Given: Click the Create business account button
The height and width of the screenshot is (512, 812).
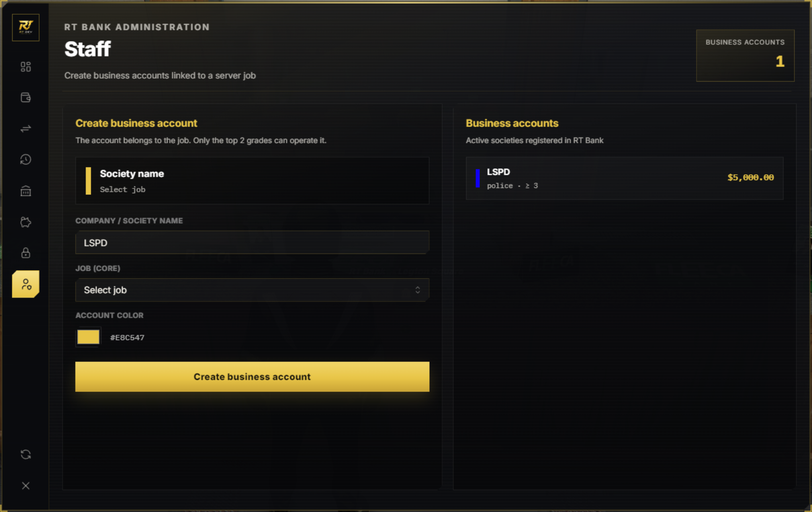Looking at the screenshot, I should click(x=252, y=377).
